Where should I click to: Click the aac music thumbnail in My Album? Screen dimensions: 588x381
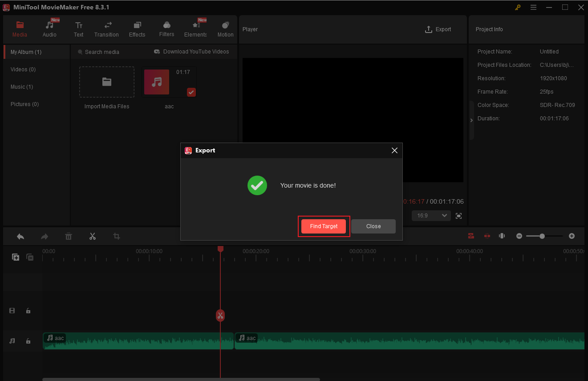click(x=156, y=82)
